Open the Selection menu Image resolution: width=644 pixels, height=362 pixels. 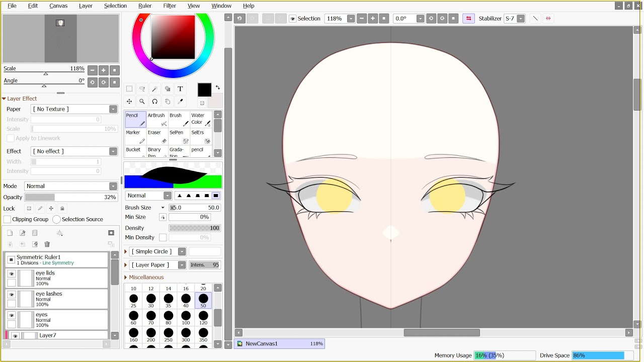[x=115, y=6]
